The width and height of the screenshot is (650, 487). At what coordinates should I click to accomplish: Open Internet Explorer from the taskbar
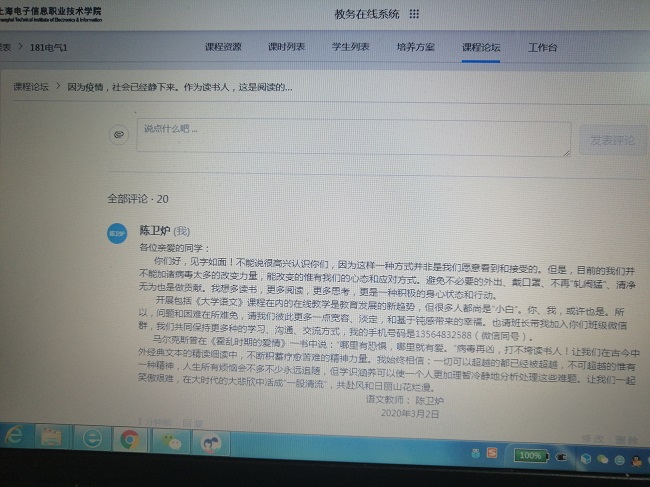[x=15, y=436]
